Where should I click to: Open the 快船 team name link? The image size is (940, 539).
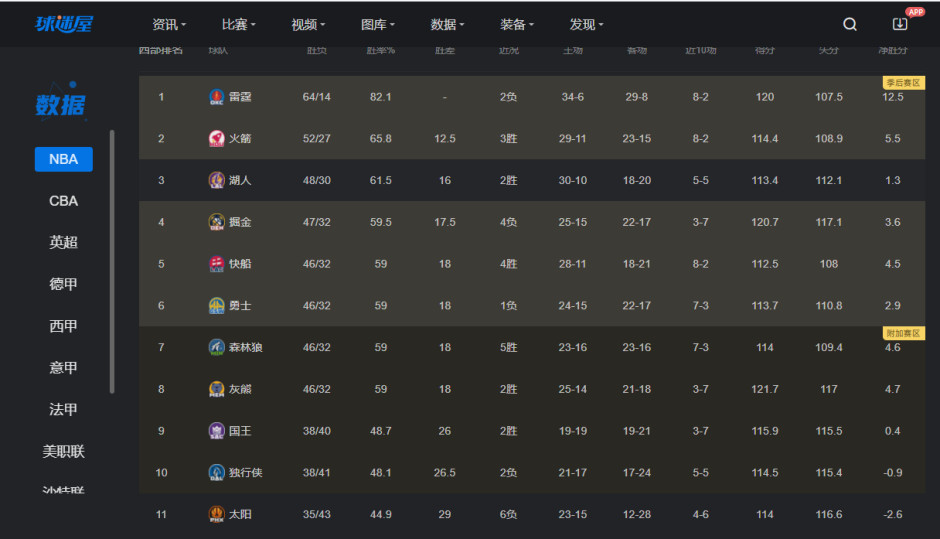click(x=240, y=264)
